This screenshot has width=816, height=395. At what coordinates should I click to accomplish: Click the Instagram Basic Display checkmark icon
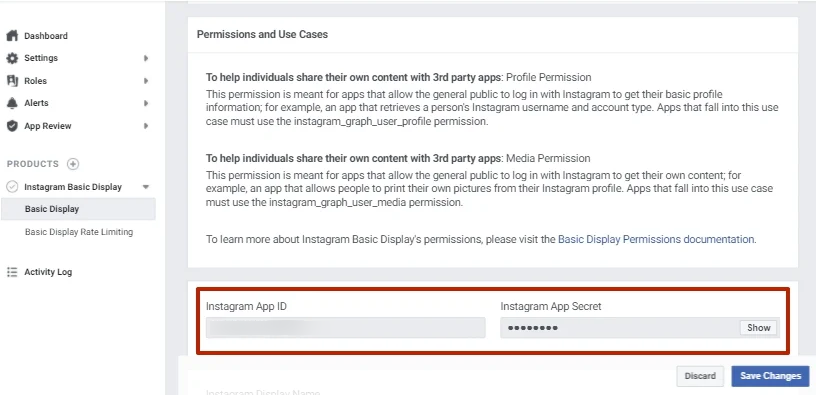tap(12, 187)
